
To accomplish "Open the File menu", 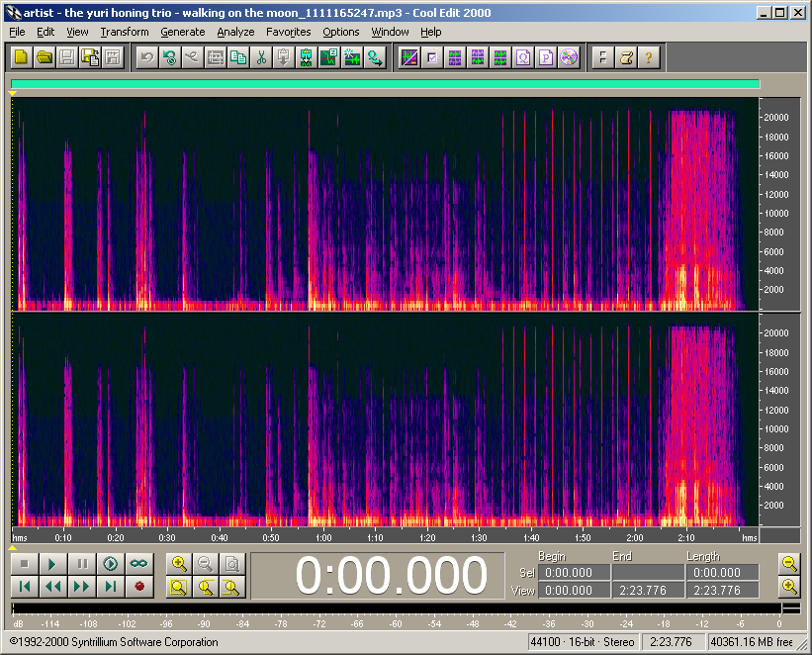I will click(17, 32).
